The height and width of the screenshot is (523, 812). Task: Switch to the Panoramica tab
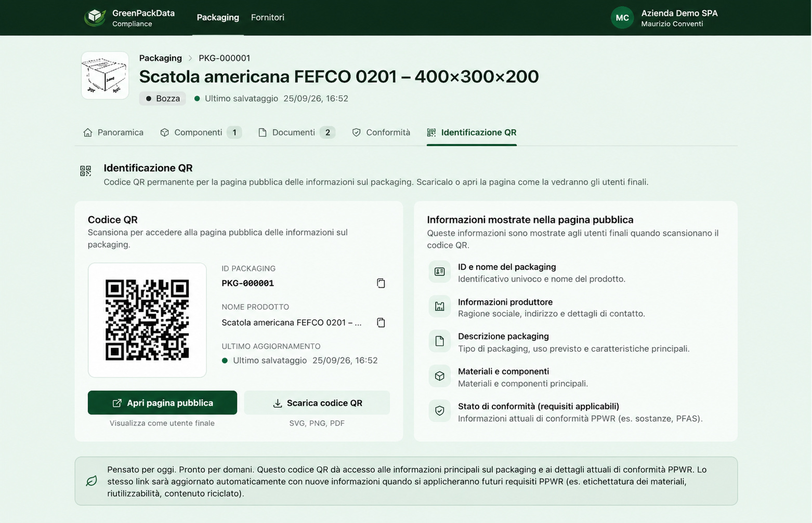click(113, 132)
